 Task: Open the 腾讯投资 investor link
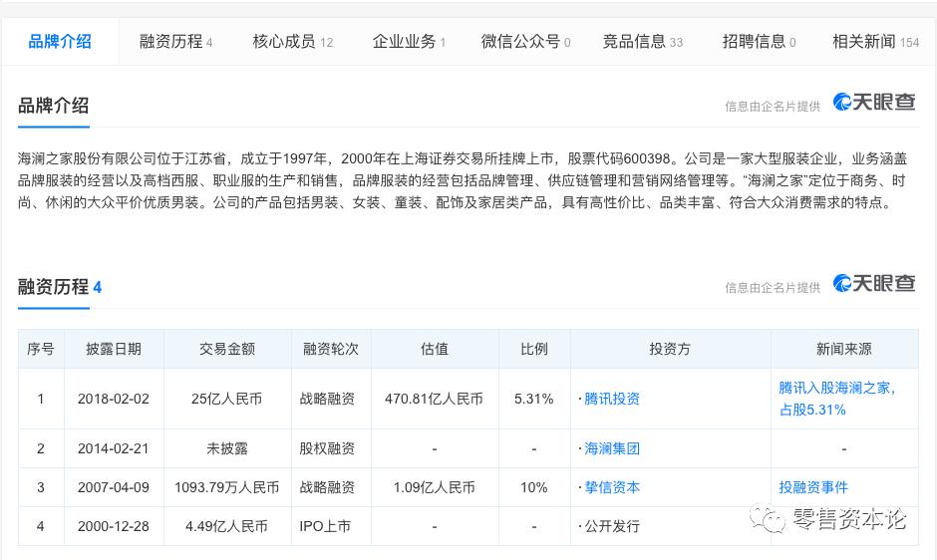click(x=612, y=399)
